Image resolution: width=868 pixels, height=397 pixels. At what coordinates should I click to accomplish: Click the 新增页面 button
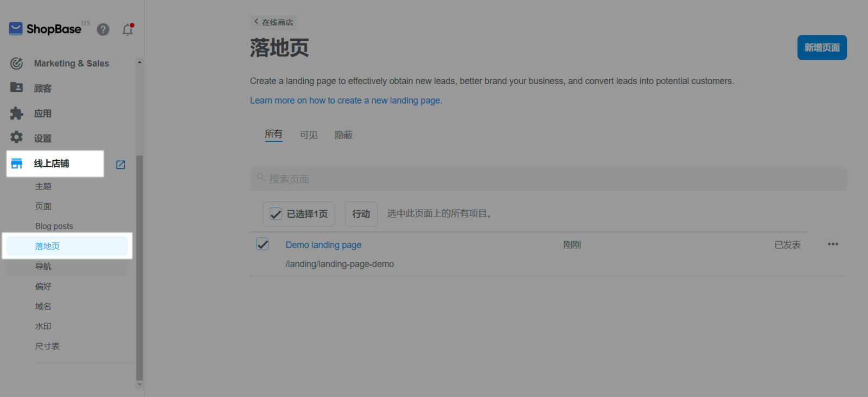[x=821, y=48]
